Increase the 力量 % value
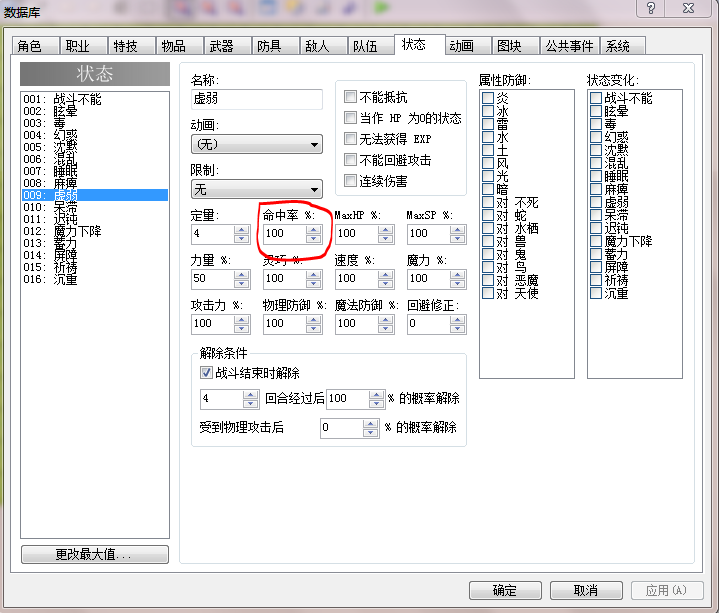Image resolution: width=719 pixels, height=613 pixels. pyautogui.click(x=242, y=275)
